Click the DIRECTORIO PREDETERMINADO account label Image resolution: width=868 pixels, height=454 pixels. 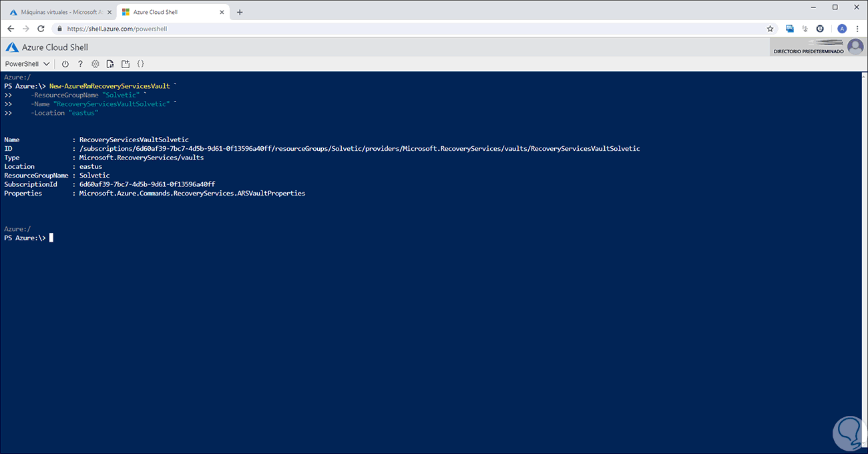[x=808, y=51]
